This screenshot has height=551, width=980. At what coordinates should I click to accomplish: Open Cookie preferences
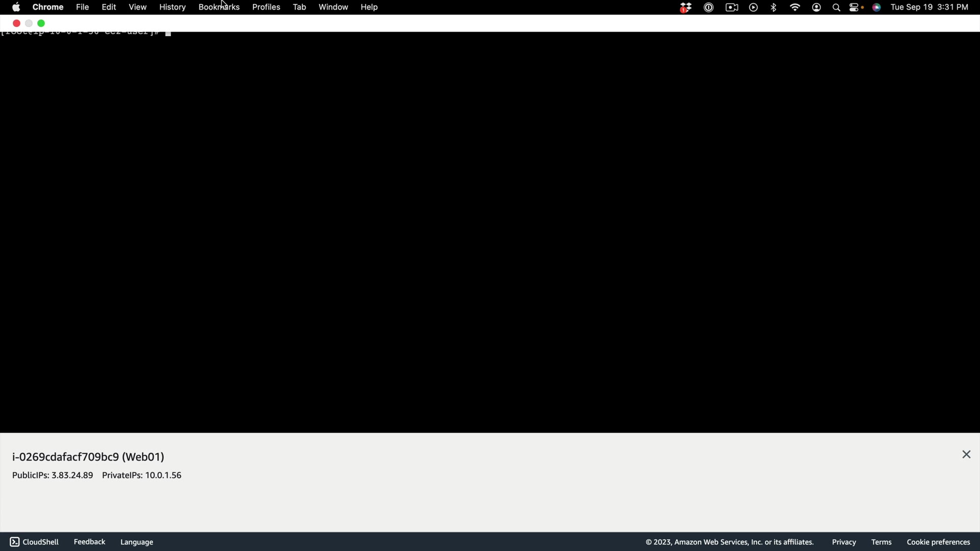[x=938, y=542]
